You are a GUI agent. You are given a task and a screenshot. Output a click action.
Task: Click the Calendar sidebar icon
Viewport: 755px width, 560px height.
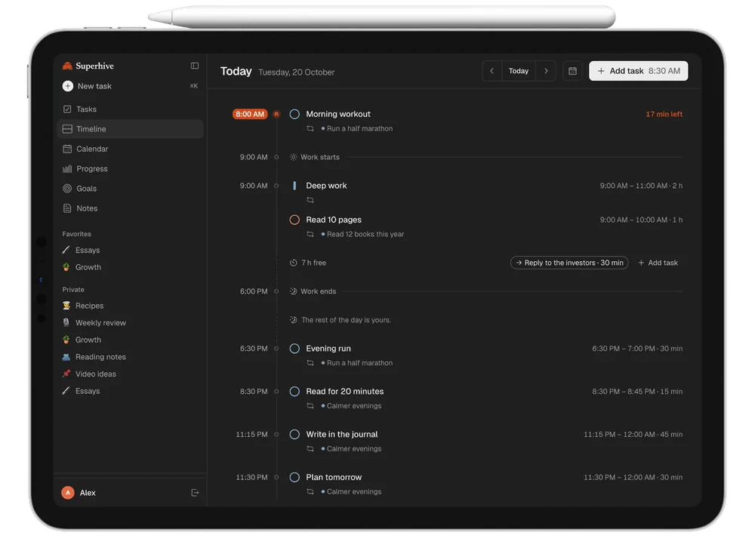coord(67,149)
